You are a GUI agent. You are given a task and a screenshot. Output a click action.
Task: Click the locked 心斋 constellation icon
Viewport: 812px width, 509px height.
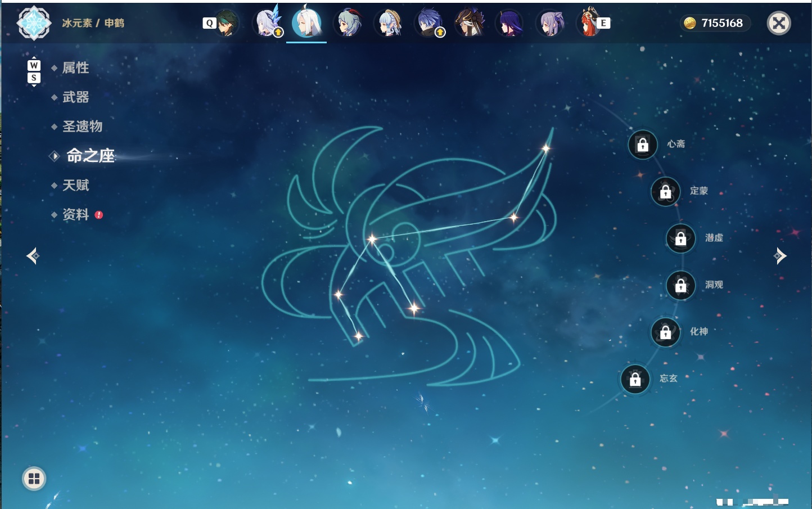(643, 145)
